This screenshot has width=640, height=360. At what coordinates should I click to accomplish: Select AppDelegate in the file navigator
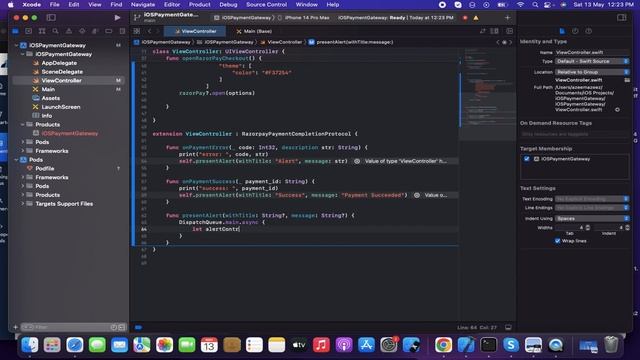(x=59, y=63)
